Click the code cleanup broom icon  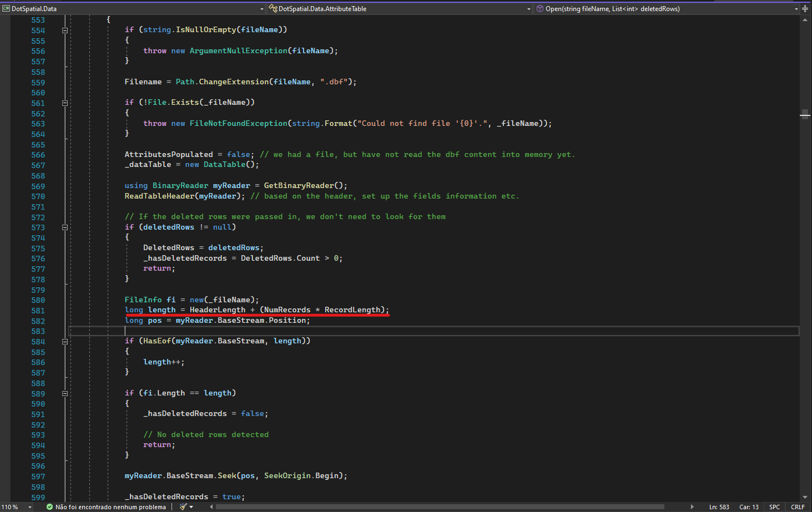pos(183,506)
